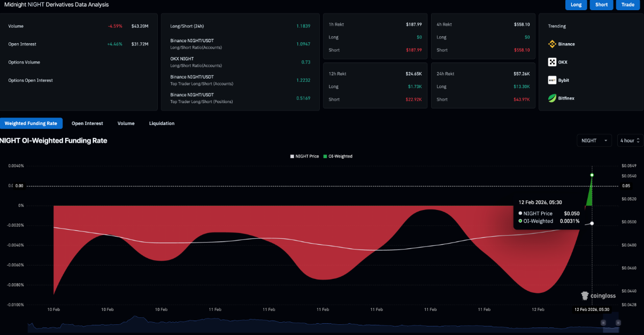Switch to the Liquidation tab

coord(162,123)
